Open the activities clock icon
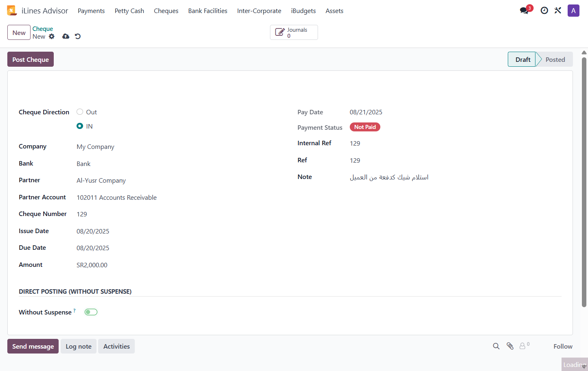Viewport: 588px width, 371px height. (544, 11)
